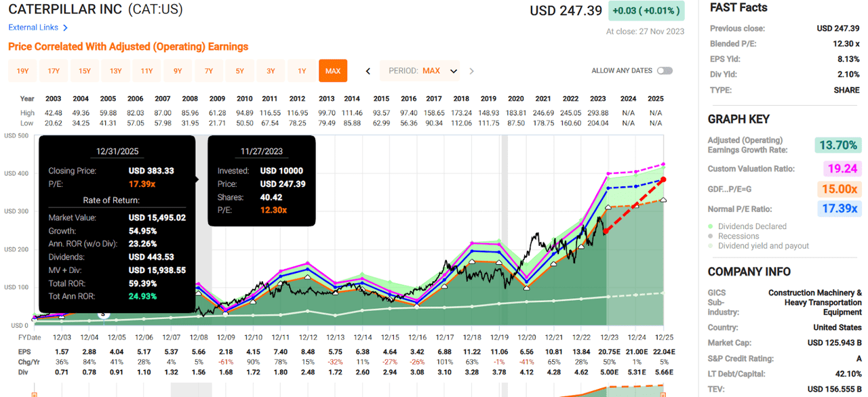The width and height of the screenshot is (868, 397).
Task: Click the CATERPILLAR INC (CAT:US) title
Action: coord(96,10)
